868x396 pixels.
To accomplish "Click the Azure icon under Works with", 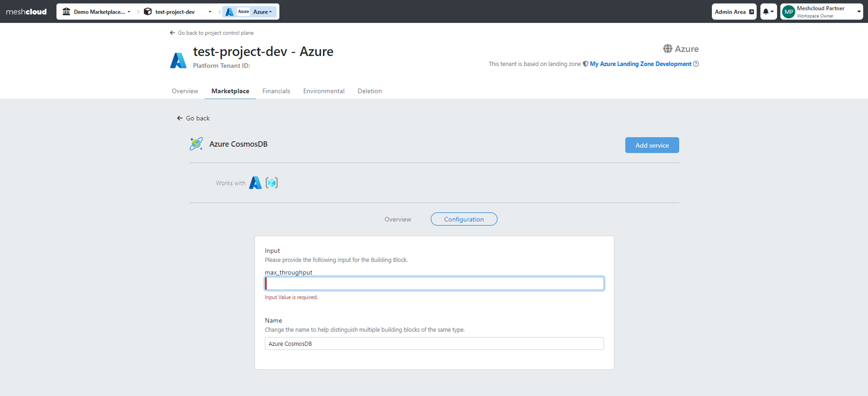I will [256, 183].
